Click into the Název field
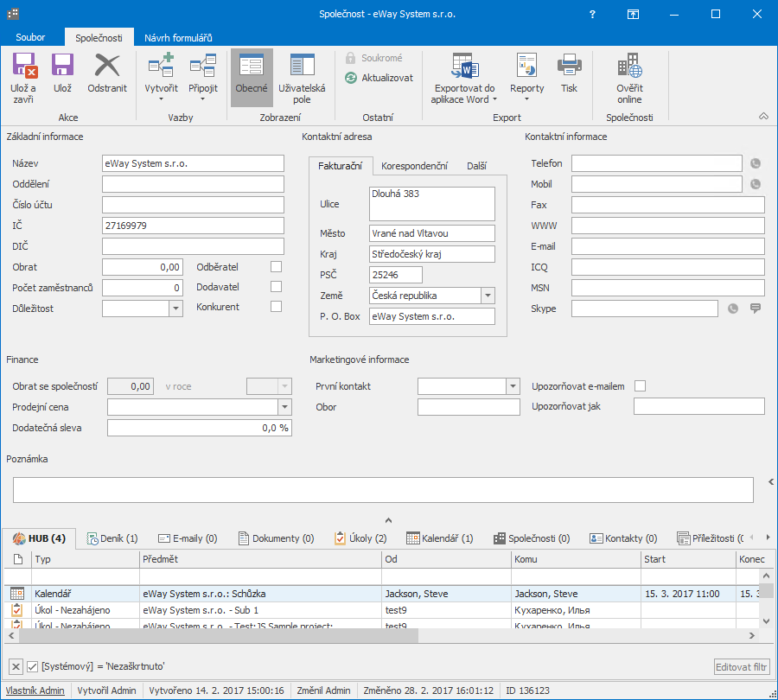Viewport: 778px width, 700px height. click(x=193, y=163)
